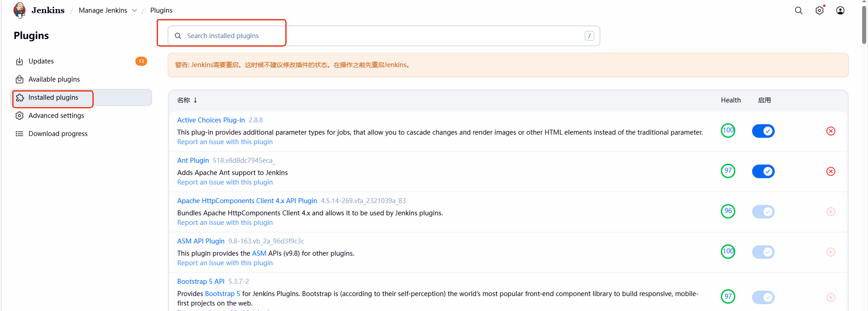Click health score 100 for ASM API Plugin

728,252
